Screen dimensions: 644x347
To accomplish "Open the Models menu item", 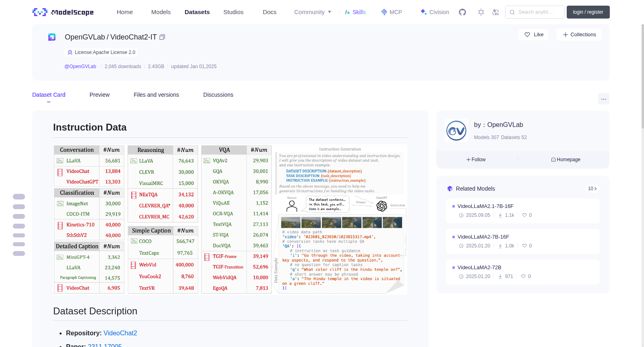I will point(161,12).
